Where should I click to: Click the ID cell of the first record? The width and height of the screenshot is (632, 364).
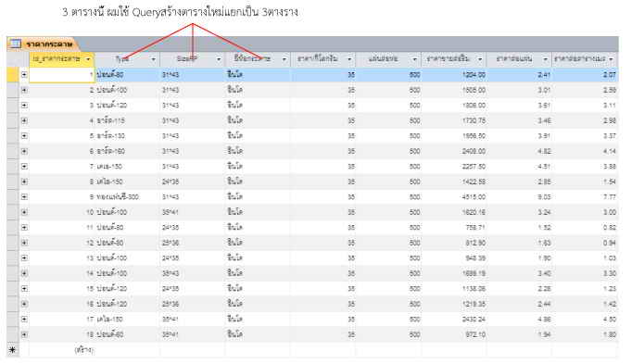(62, 75)
